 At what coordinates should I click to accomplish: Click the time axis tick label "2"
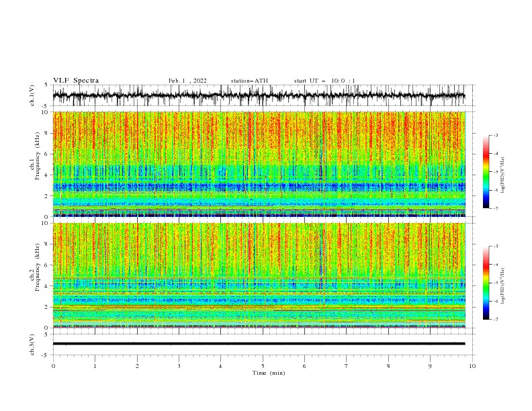(137, 366)
